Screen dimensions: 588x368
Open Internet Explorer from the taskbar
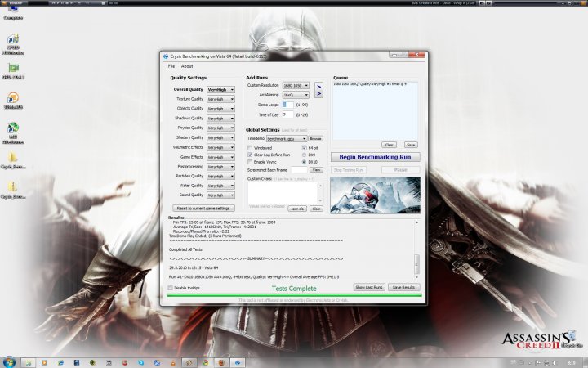[x=60, y=363]
